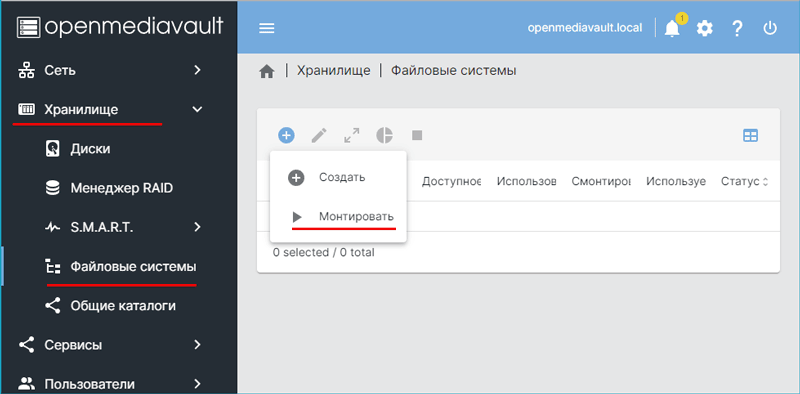Click the Хранилище storage icon

26,109
